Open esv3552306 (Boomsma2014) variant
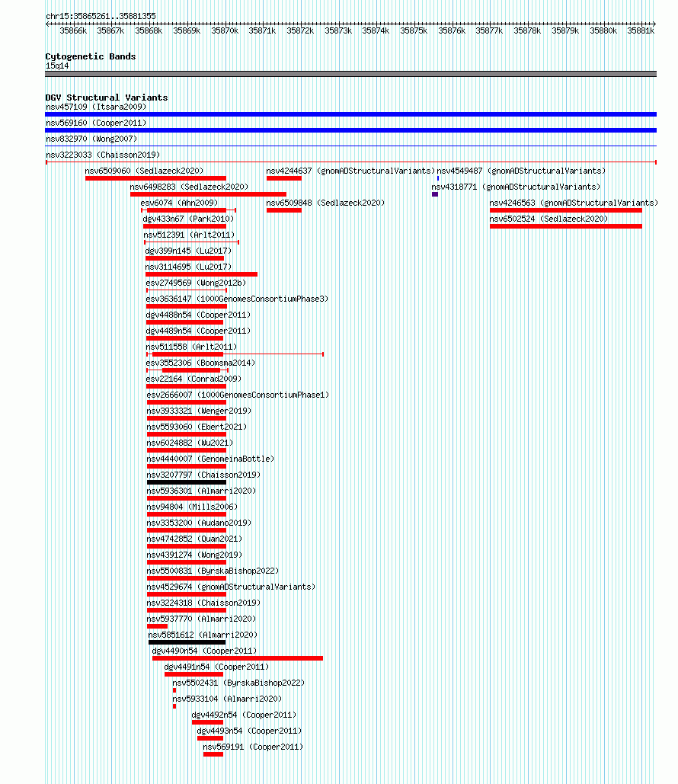Image resolution: width=678 pixels, height=784 pixels. point(200,363)
